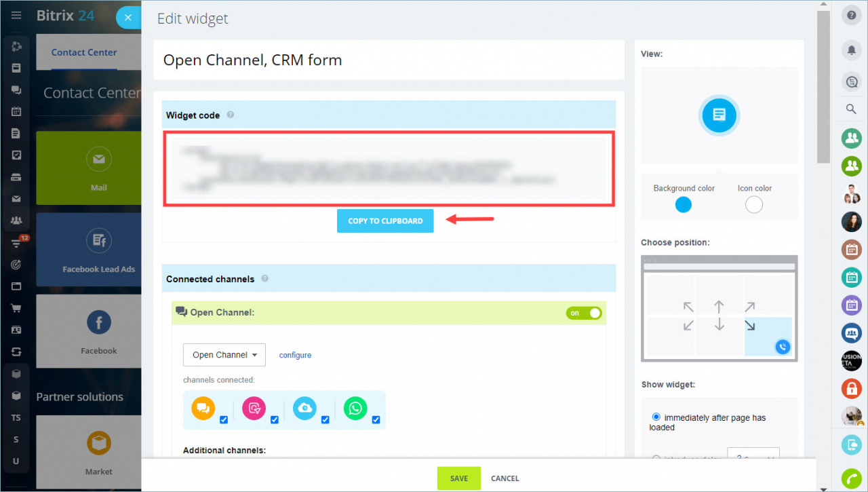This screenshot has width=868, height=492.
Task: Click the help question mark icon
Action: (x=852, y=16)
